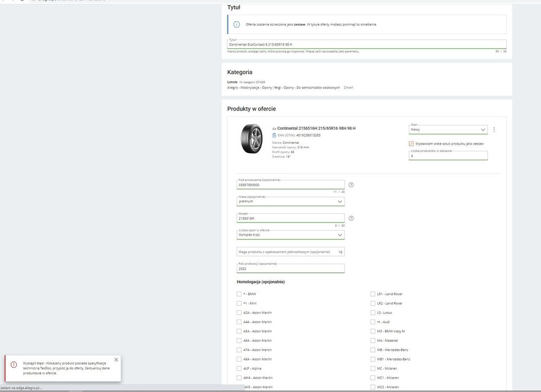
Task: Click the help icon beside Model field
Action: click(x=351, y=218)
